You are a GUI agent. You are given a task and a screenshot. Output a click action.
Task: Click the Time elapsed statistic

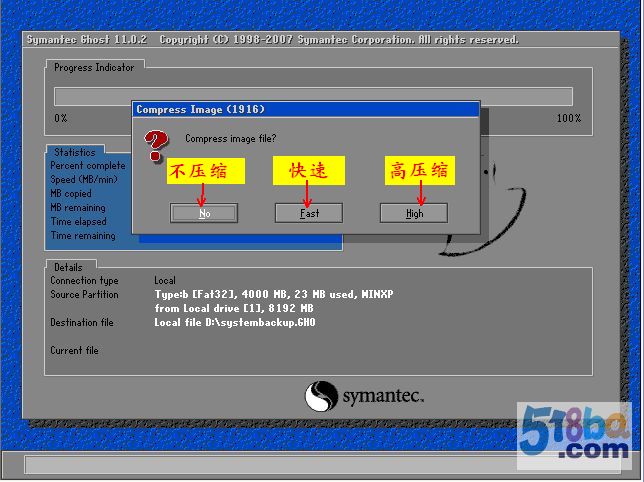coord(78,221)
